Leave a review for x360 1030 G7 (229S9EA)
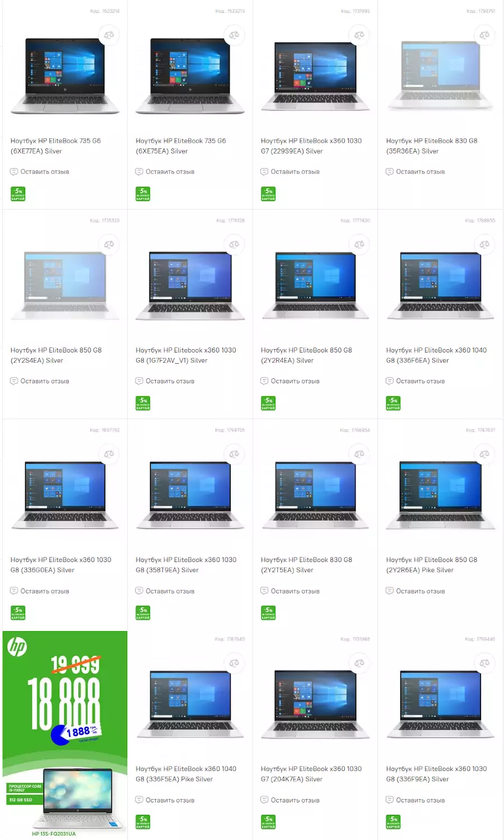The height and width of the screenshot is (840, 504). [290, 172]
